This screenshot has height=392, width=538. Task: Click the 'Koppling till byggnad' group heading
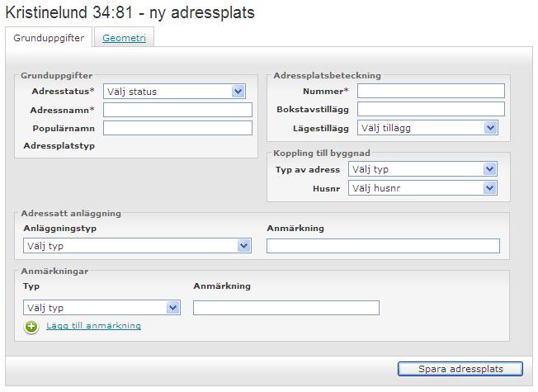pyautogui.click(x=322, y=153)
